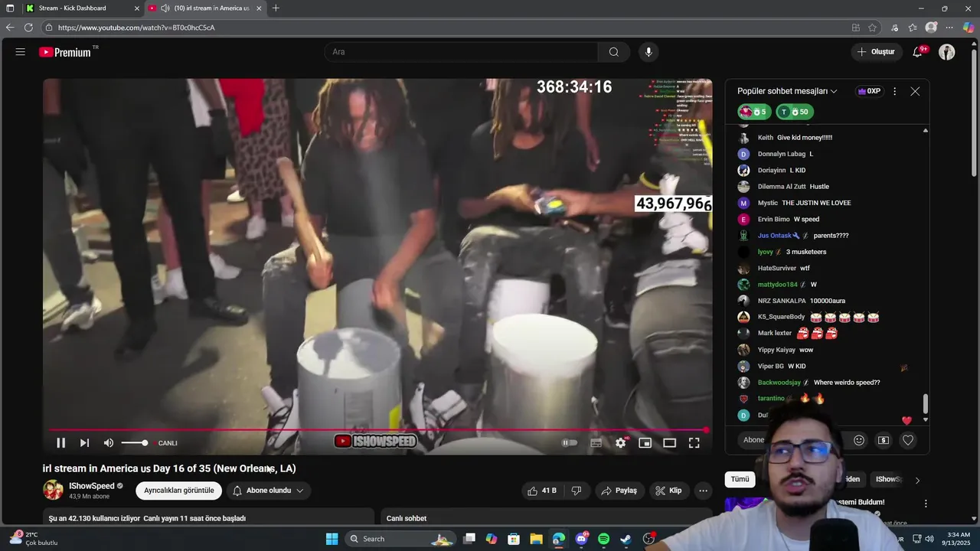Dislike the video with thumbs down
Image resolution: width=980 pixels, height=551 pixels.
[577, 491]
